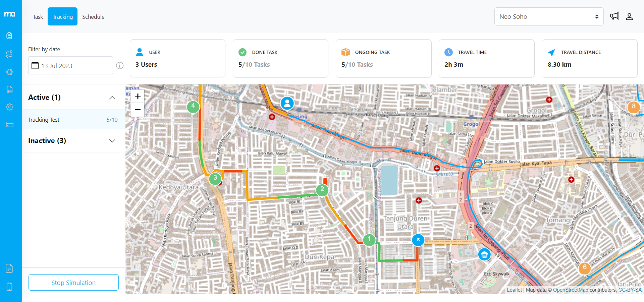Click the blue home marker on map
This screenshot has width=644, height=302.
(484, 255)
